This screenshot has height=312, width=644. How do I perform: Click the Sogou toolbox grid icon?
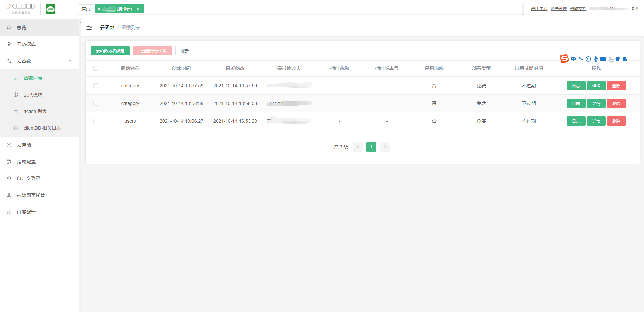[625, 59]
